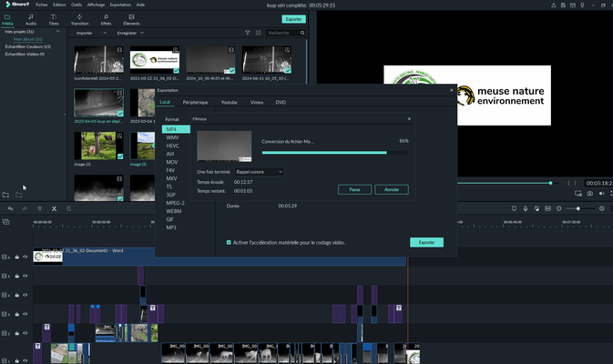613x364 pixels.
Task: Switch to Youtube export tab
Action: (x=230, y=102)
